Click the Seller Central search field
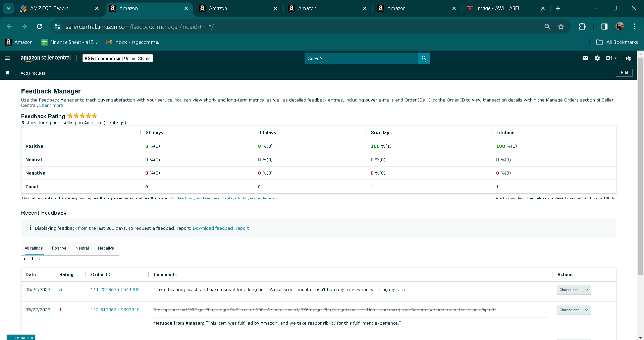The image size is (644, 340). [x=361, y=58]
